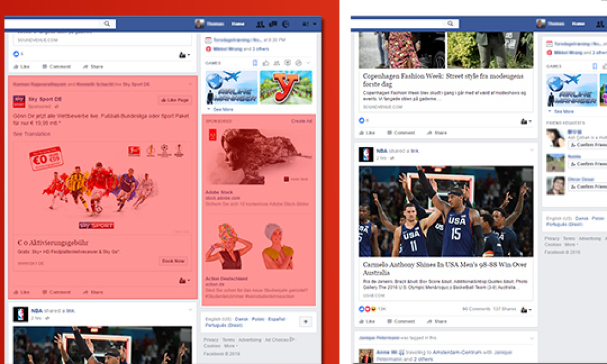Open the Sky Sport DE page link

pos(45,99)
